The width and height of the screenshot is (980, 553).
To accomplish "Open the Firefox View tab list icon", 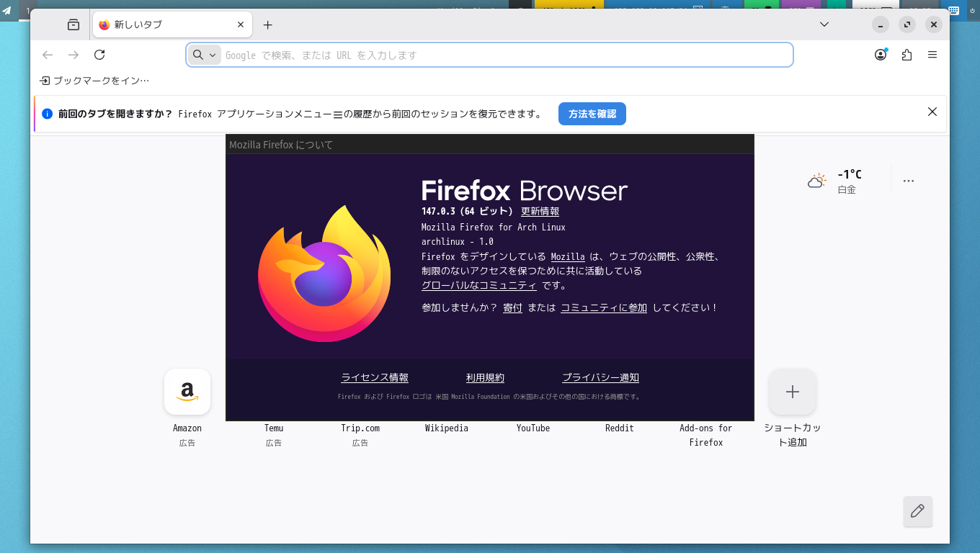I will (x=73, y=24).
